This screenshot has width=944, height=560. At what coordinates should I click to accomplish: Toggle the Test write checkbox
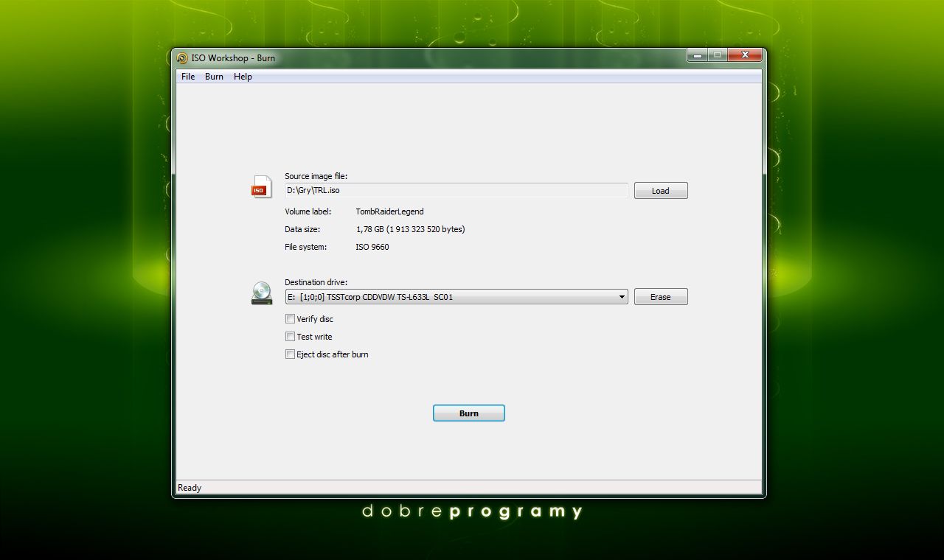(290, 337)
